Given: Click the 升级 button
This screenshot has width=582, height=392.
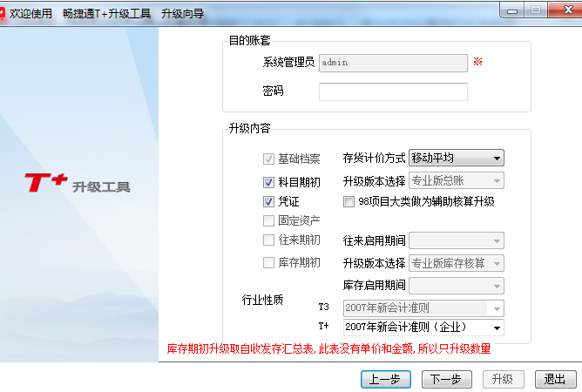Looking at the screenshot, I should click(503, 380).
